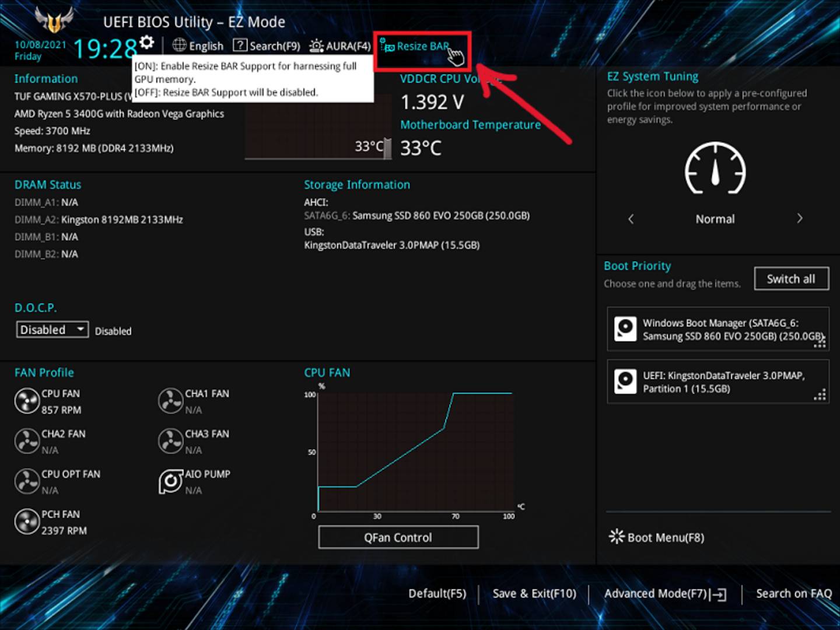Viewport: 840px width, 630px height.
Task: Click the 10/08/2021 date text
Action: click(x=40, y=44)
